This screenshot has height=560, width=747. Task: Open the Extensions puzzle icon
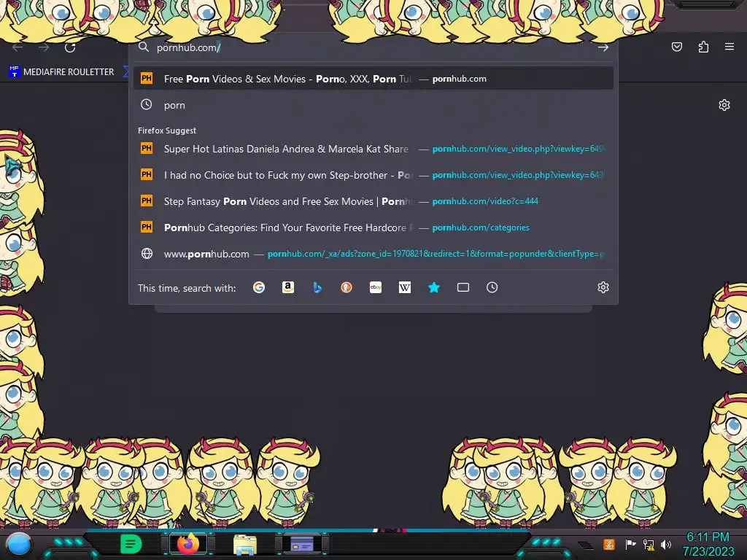coord(703,47)
